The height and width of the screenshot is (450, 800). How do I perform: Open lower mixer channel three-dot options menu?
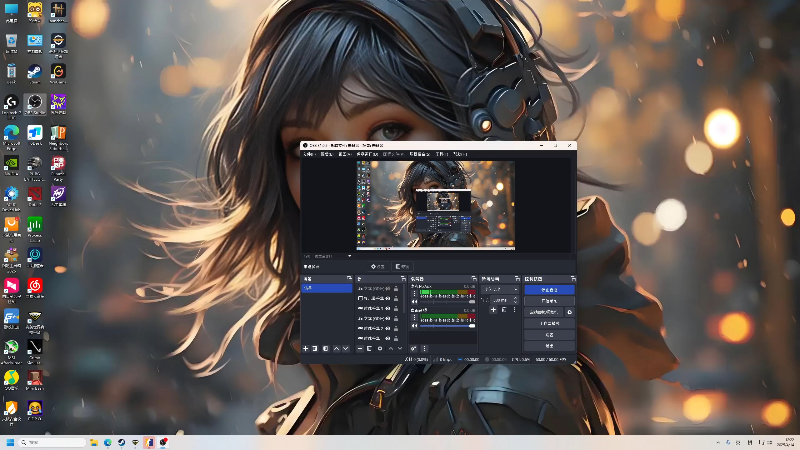[414, 317]
